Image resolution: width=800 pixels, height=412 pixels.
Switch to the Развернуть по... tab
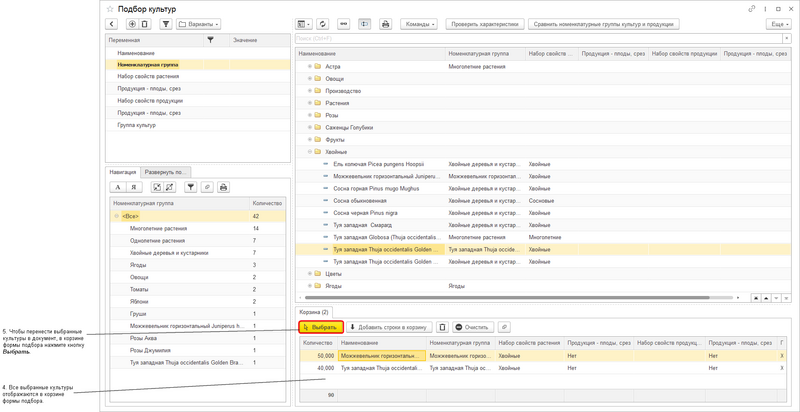(165, 172)
